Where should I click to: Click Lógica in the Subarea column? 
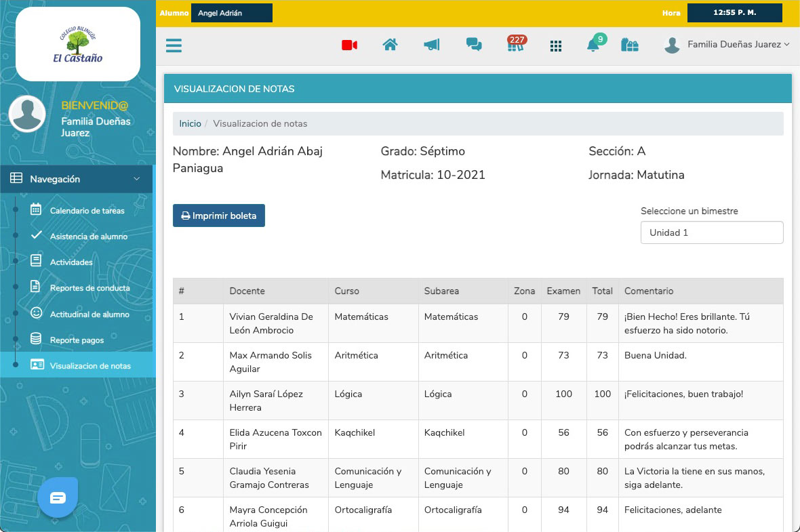point(438,394)
